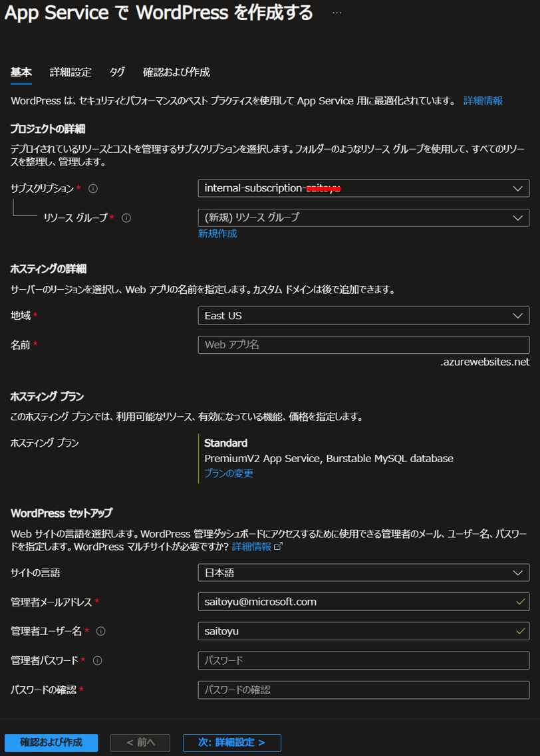The height and width of the screenshot is (756, 540).
Task: Focus the Web アプリ名 input field
Action: point(364,344)
